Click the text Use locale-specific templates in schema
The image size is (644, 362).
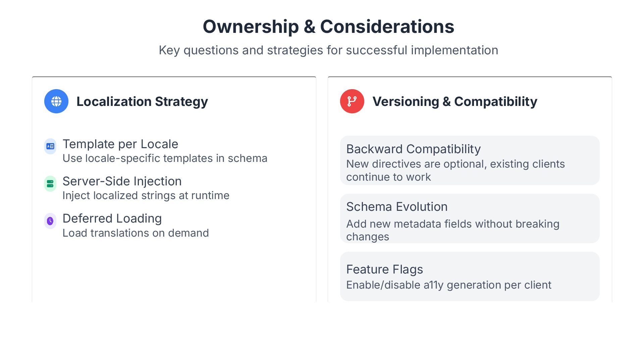point(165,158)
